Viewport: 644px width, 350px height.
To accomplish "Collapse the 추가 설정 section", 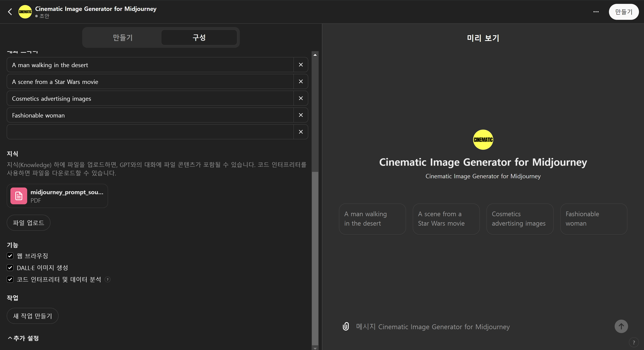I will (23, 338).
